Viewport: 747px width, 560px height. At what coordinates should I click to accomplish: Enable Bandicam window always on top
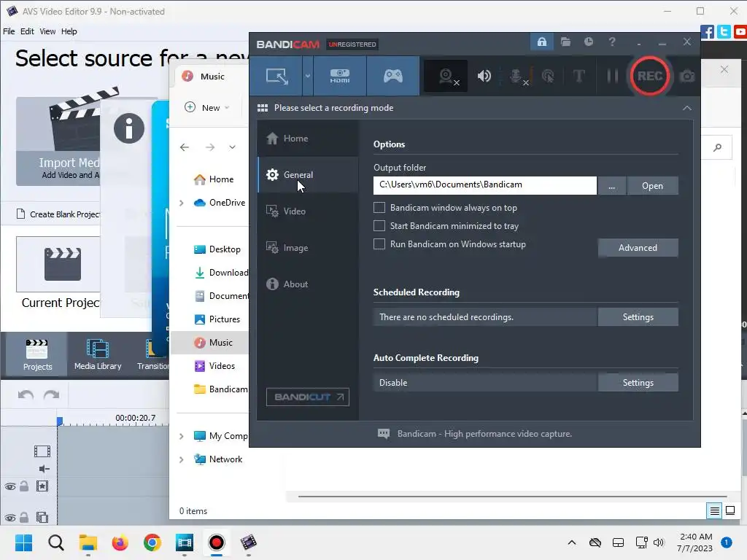[x=379, y=208]
